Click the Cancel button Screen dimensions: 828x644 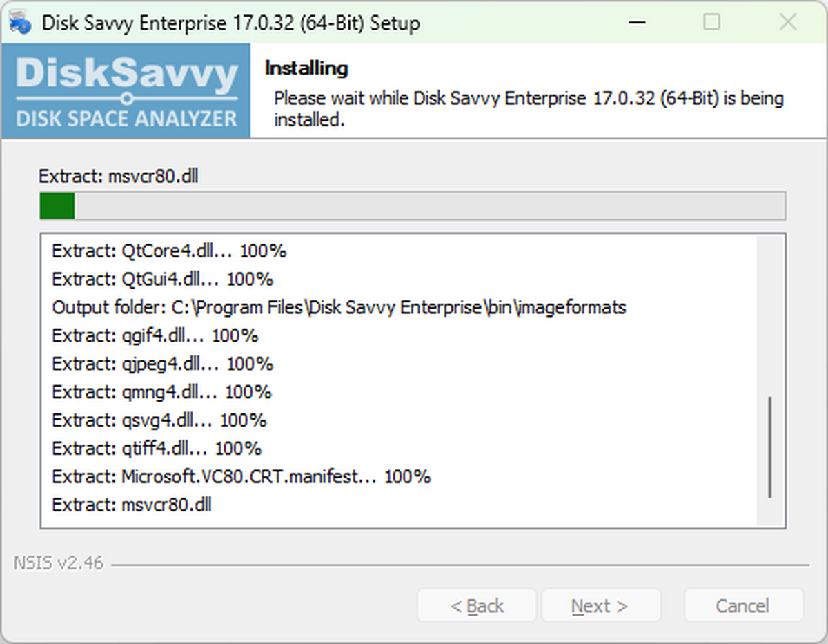tap(743, 605)
